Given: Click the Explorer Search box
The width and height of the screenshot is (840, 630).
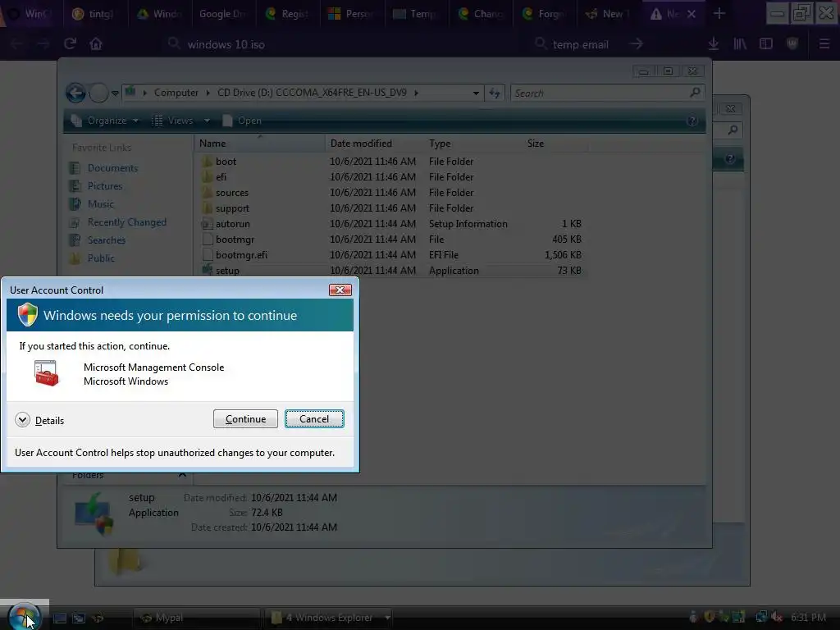Looking at the screenshot, I should pyautogui.click(x=607, y=94).
